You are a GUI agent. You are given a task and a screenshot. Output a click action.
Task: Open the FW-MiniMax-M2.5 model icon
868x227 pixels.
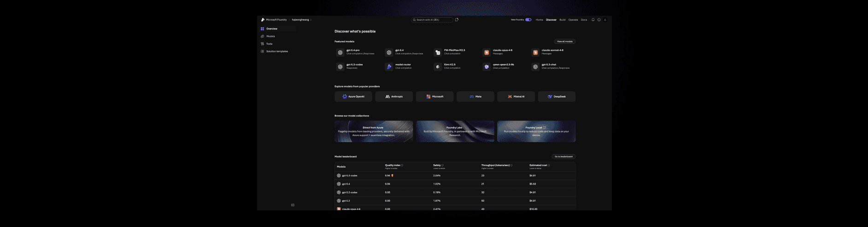point(438,53)
